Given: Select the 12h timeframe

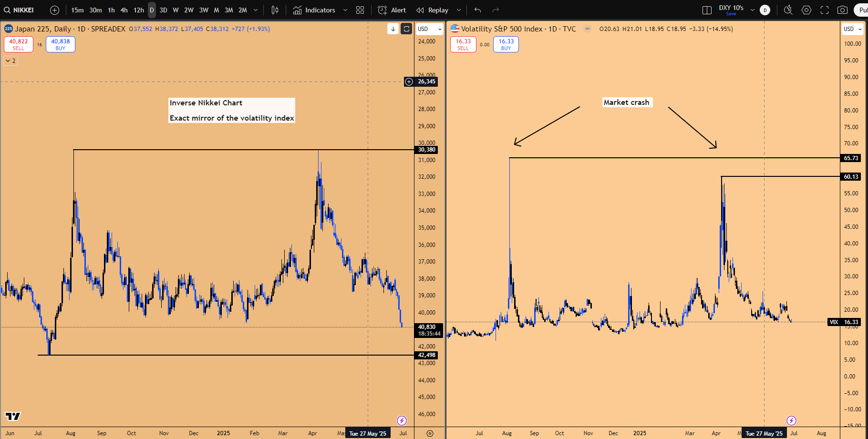Looking at the screenshot, I should click(x=139, y=10).
